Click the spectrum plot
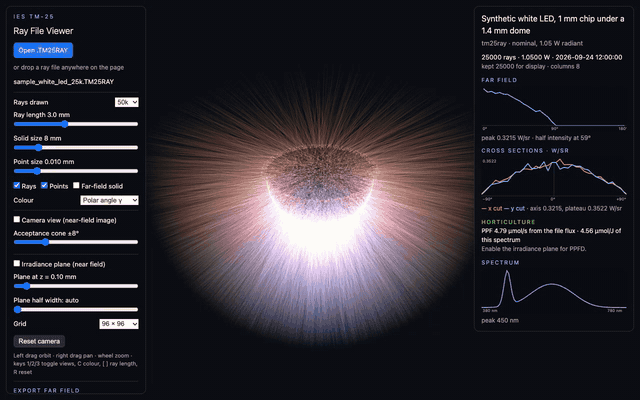The image size is (640, 400). (554, 291)
